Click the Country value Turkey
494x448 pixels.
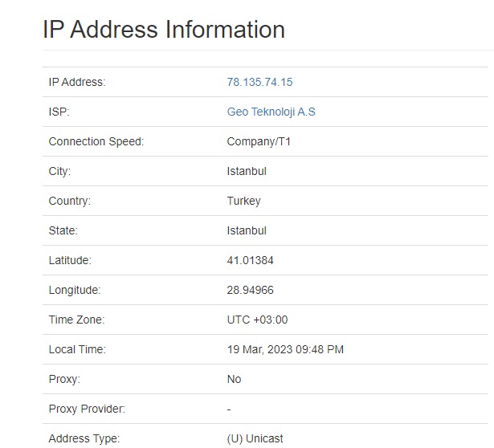(244, 201)
